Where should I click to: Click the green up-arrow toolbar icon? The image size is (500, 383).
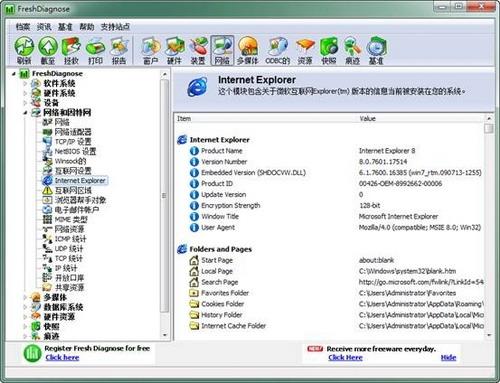click(x=48, y=50)
